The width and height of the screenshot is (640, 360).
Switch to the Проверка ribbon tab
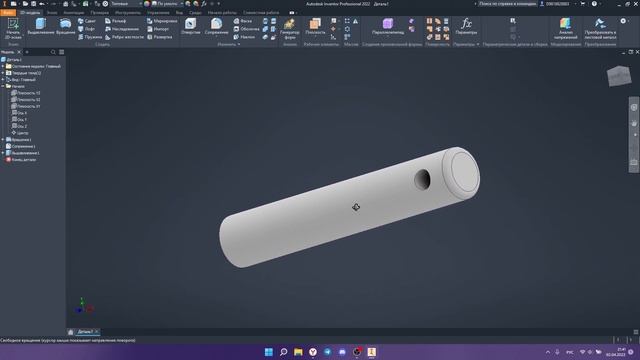pos(100,13)
